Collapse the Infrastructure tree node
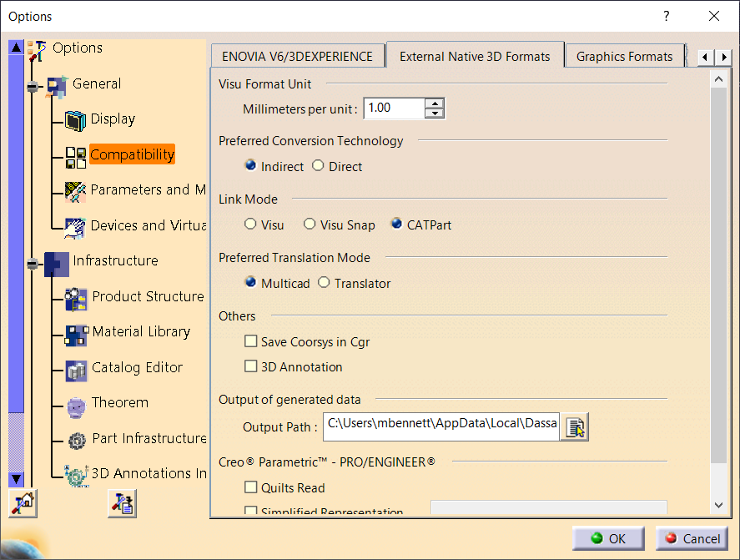740x560 pixels. point(33,264)
